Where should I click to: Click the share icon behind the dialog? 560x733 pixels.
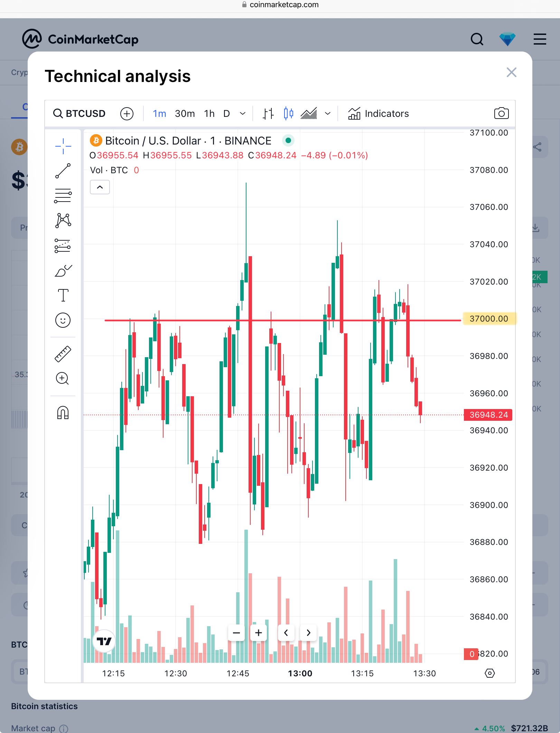(537, 147)
